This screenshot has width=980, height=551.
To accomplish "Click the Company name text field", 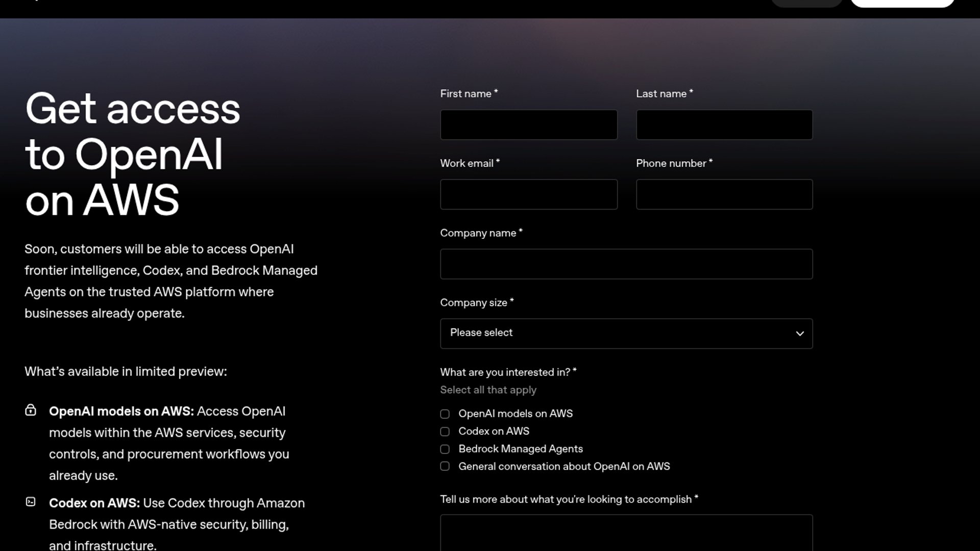I will tap(626, 264).
